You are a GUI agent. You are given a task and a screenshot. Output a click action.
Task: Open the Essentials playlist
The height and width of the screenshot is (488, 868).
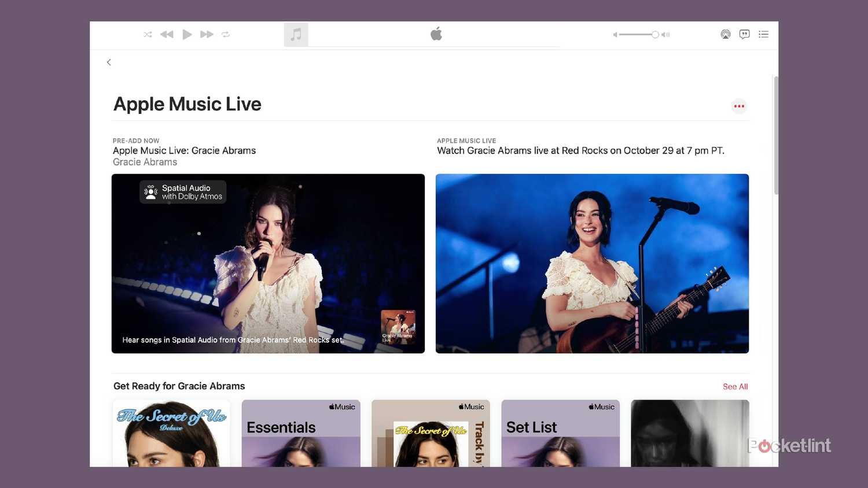click(x=301, y=434)
